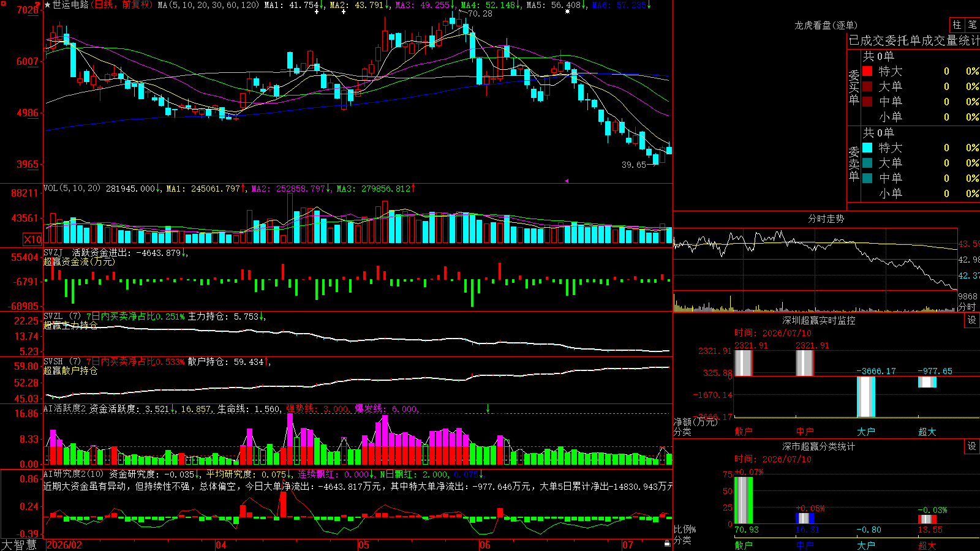Select the stock name 世运电路
This screenshot has width=980, height=551.
pos(70,5)
